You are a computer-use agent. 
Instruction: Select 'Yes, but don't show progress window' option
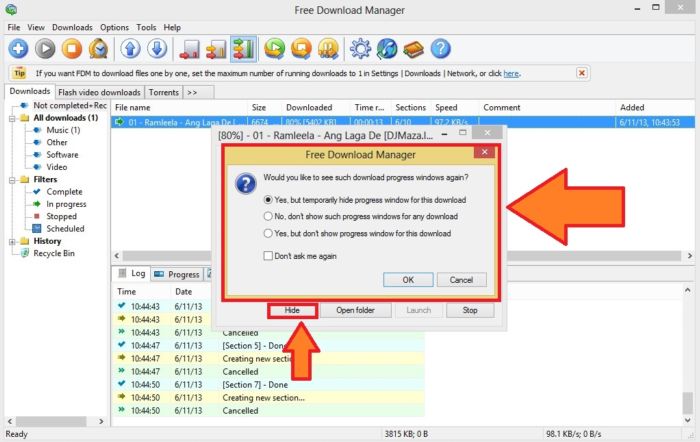tap(268, 233)
